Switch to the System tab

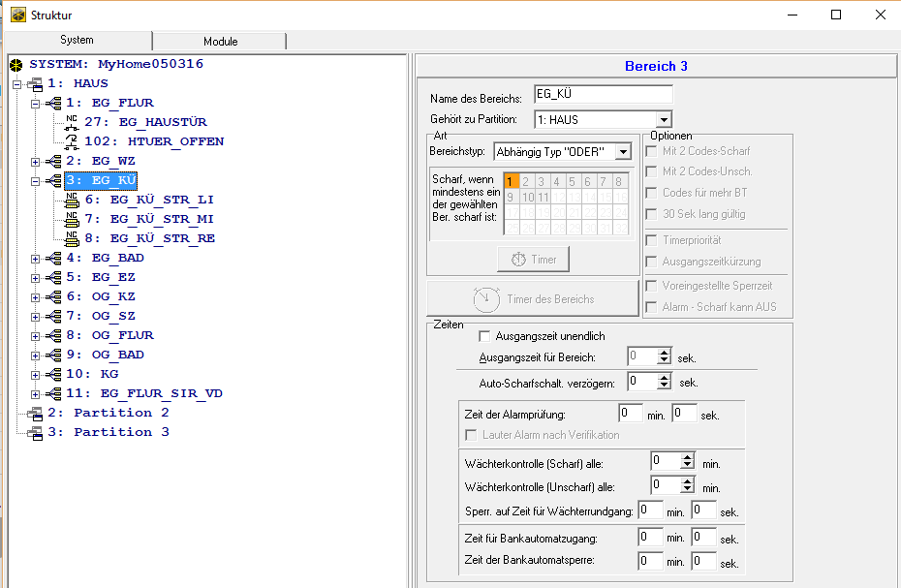click(x=77, y=41)
